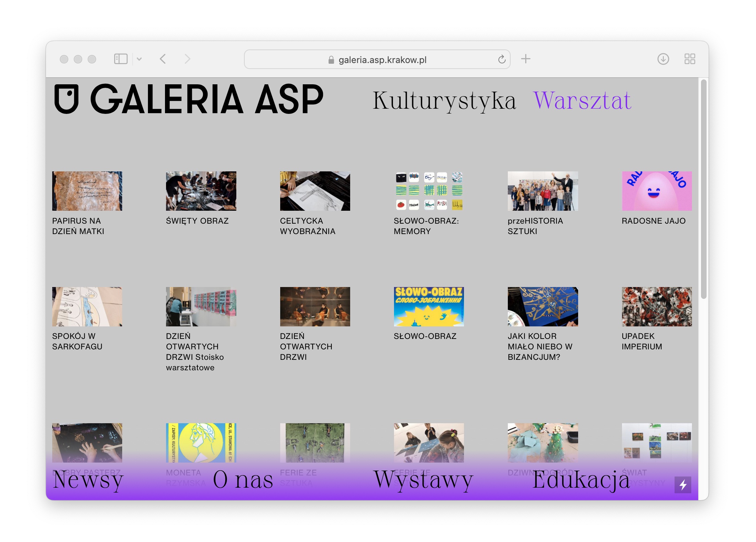The width and height of the screenshot is (756, 542).
Task: Go back with the browser back arrow
Action: [163, 59]
